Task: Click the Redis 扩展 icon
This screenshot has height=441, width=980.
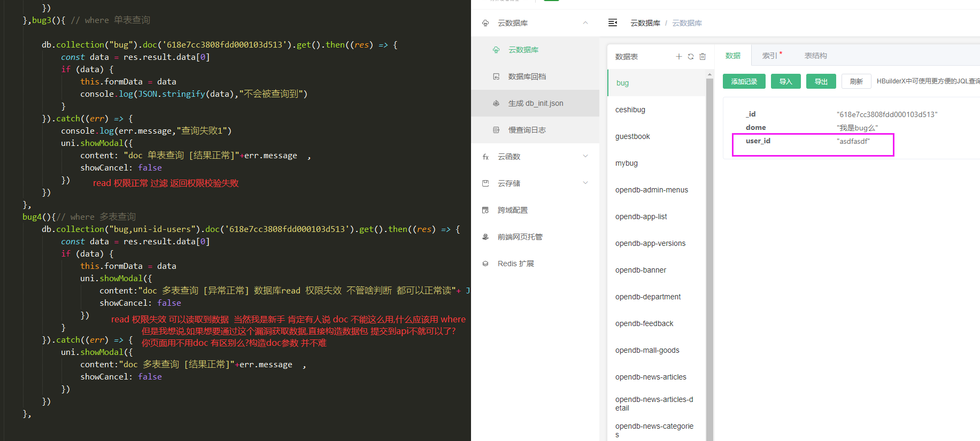Action: [x=485, y=264]
